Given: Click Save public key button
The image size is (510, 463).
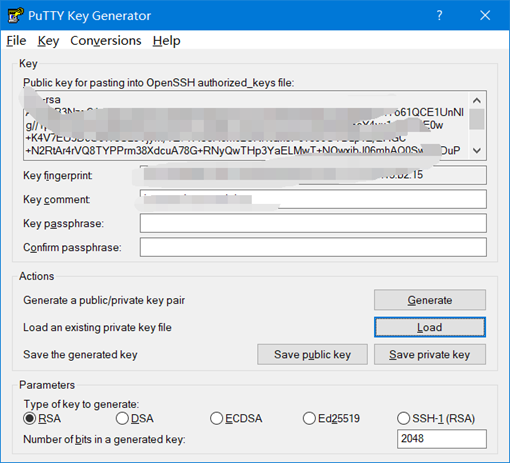Looking at the screenshot, I should 312,354.
